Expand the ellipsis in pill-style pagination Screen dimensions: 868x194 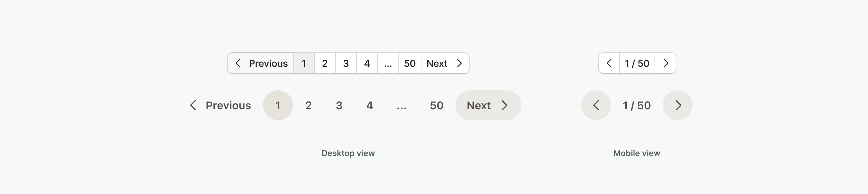coord(401,105)
